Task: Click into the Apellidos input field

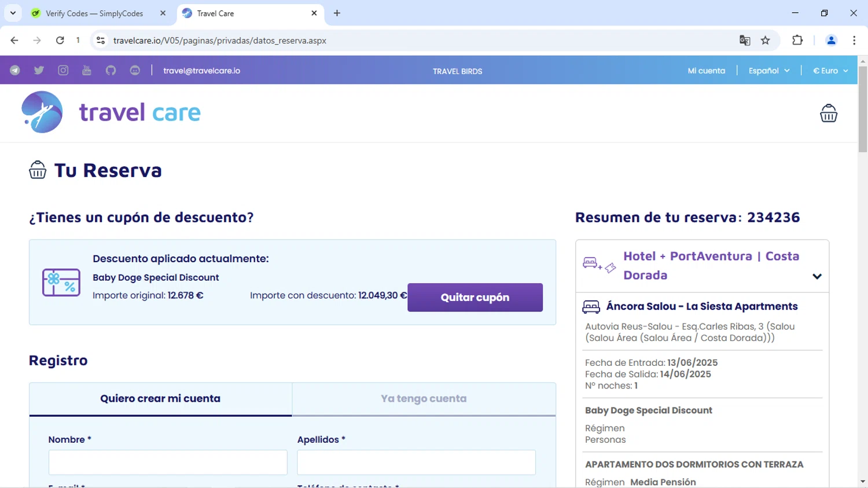Action: coord(416,463)
